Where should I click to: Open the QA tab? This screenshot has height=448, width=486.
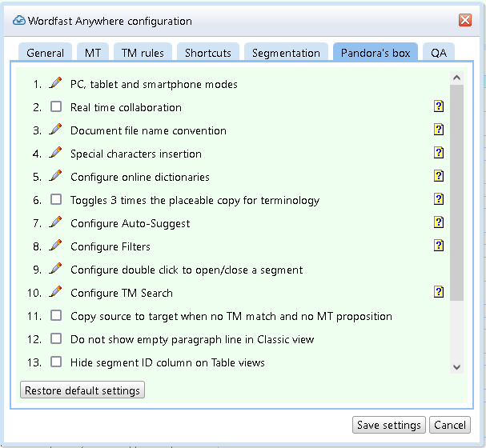tap(439, 53)
